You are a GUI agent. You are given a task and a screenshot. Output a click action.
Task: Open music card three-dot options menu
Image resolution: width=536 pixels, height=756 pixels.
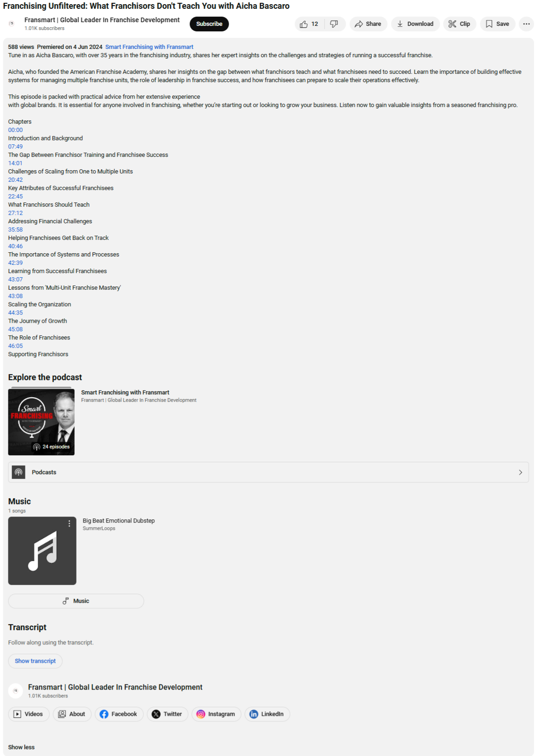[x=70, y=524]
